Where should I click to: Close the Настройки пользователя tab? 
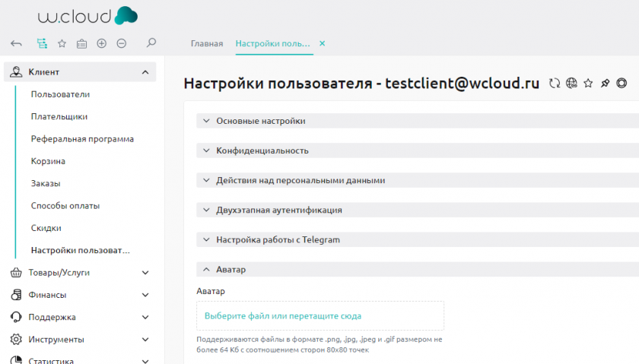click(x=322, y=43)
